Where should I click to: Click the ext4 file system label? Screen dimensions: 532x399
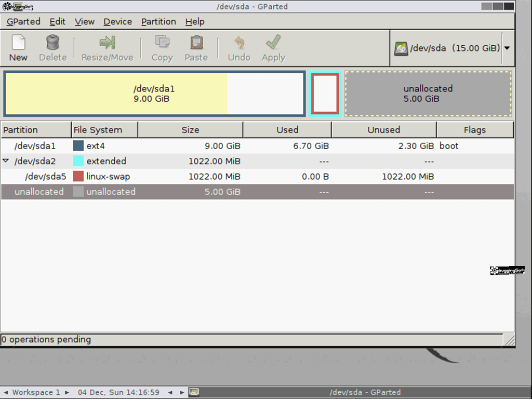(96, 146)
